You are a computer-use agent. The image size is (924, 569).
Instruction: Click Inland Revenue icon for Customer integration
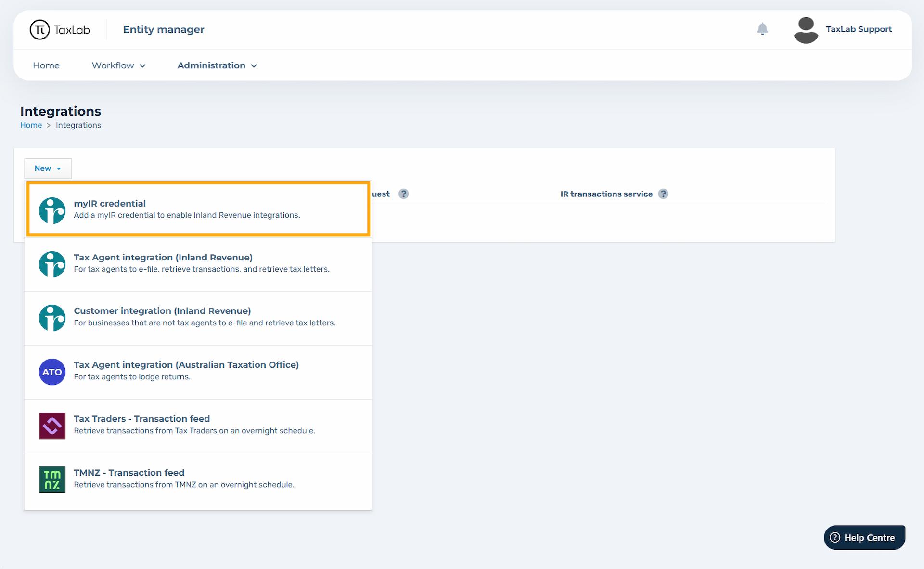52,318
